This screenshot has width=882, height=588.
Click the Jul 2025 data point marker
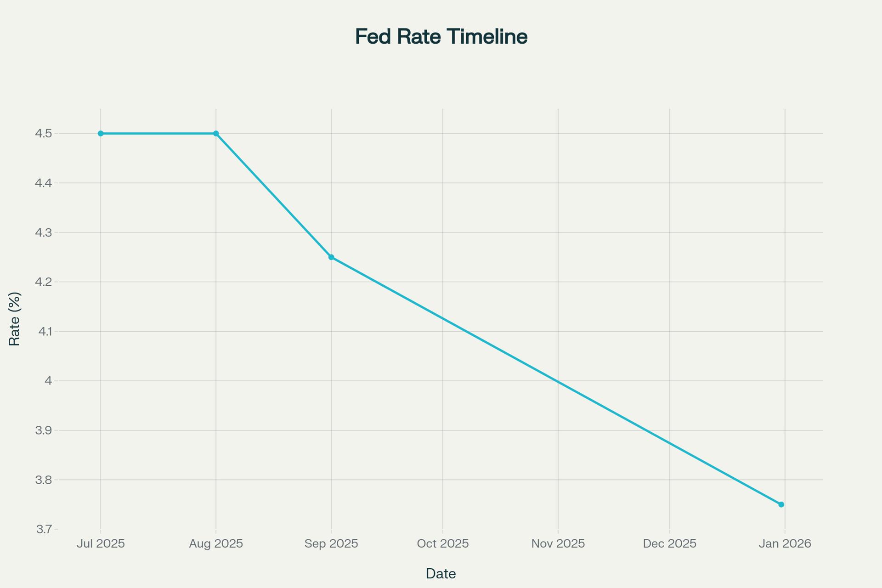pyautogui.click(x=101, y=134)
